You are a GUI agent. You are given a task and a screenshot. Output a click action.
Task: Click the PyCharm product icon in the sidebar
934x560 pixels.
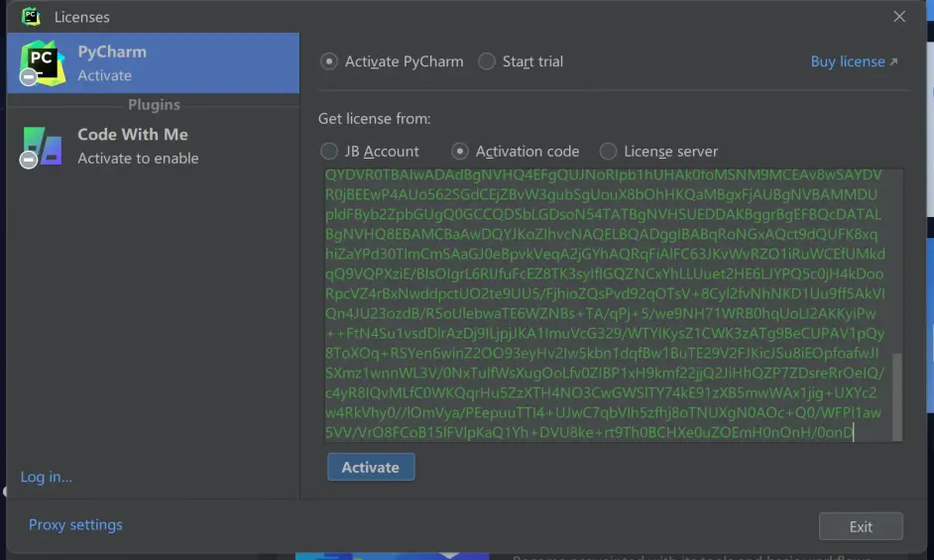[x=42, y=62]
